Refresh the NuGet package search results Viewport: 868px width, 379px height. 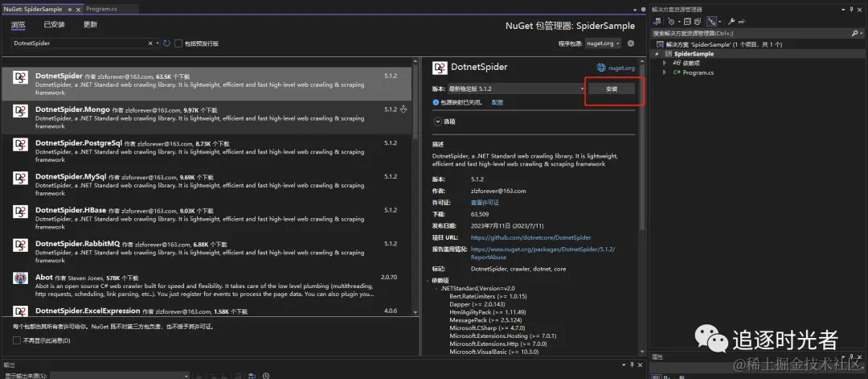[166, 43]
